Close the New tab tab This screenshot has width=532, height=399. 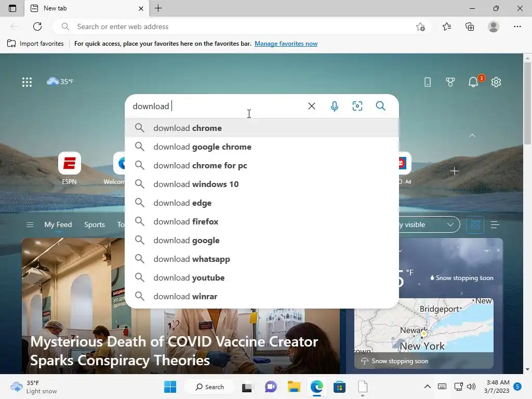[x=141, y=8]
